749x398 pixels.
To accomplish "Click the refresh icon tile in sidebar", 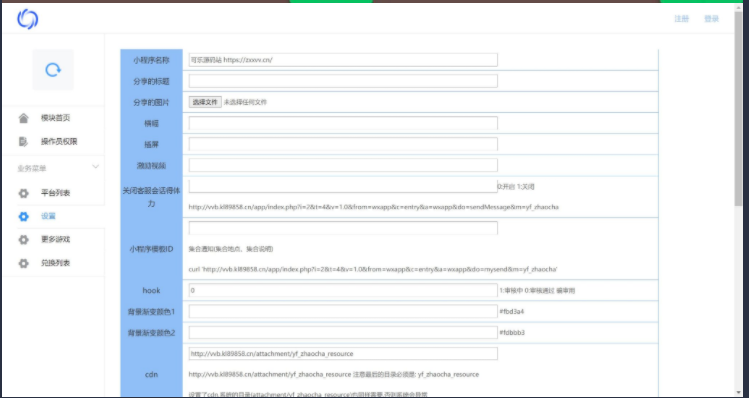I will point(53,70).
